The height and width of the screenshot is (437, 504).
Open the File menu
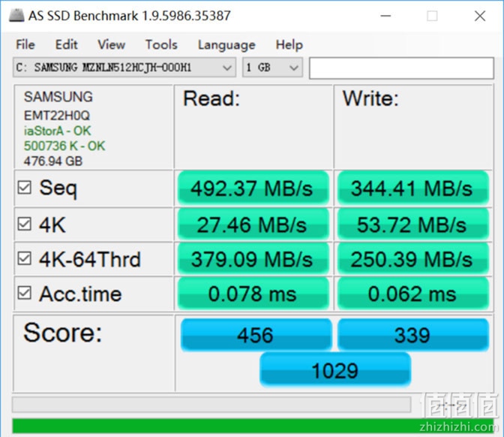pyautogui.click(x=25, y=44)
